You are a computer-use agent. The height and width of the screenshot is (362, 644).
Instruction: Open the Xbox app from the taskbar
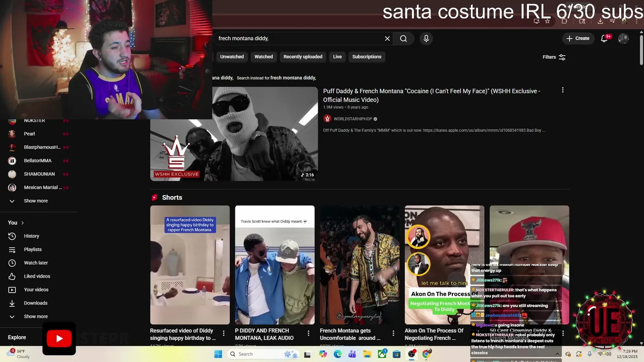pyautogui.click(x=382, y=354)
